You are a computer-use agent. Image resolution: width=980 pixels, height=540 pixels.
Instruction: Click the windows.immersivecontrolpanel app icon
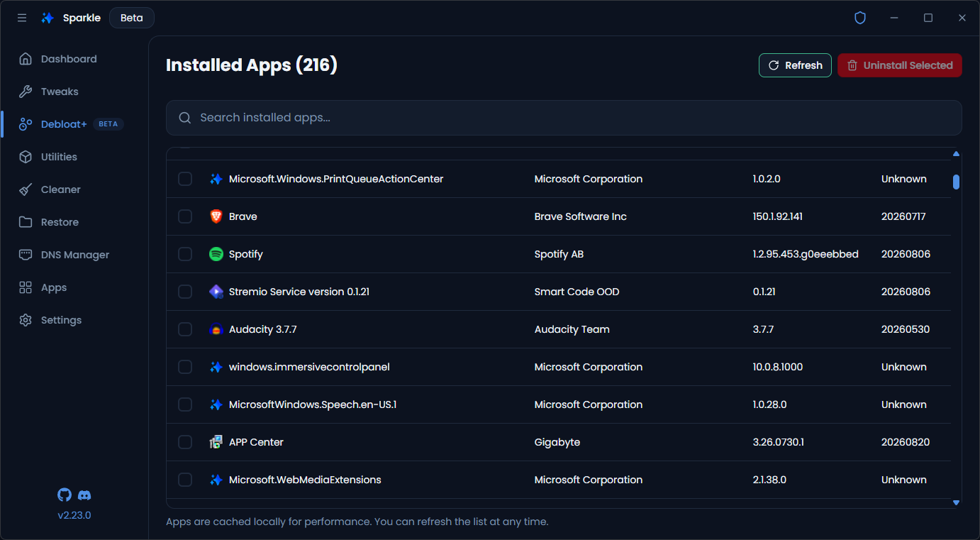tap(216, 367)
